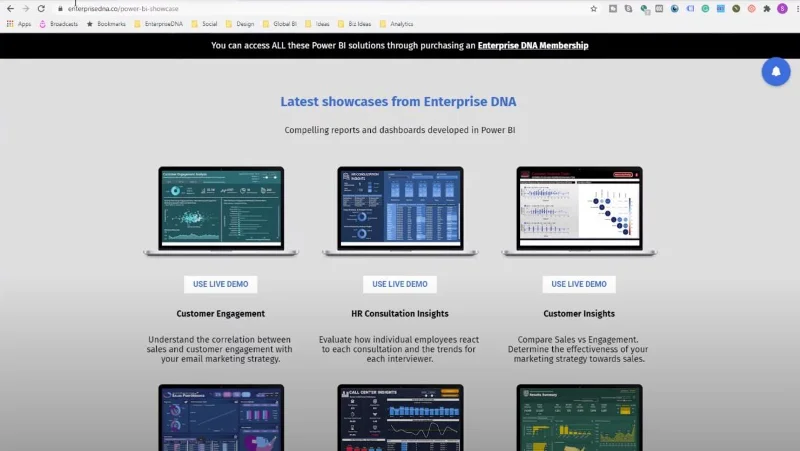Click the blue notification bell button
This screenshot has height=451, width=800.
click(776, 71)
